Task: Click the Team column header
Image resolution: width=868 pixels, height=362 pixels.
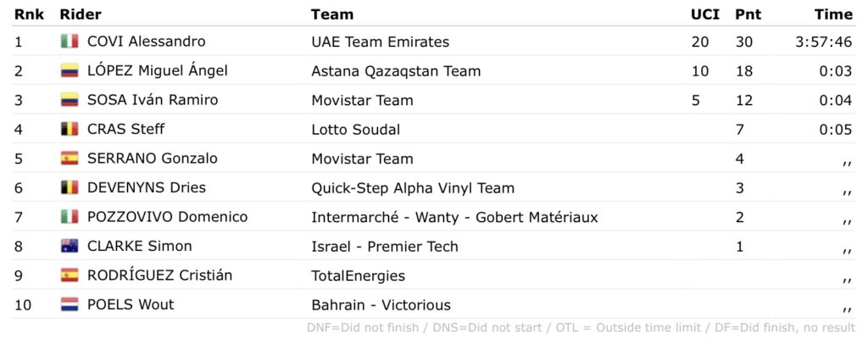Action: (x=332, y=14)
